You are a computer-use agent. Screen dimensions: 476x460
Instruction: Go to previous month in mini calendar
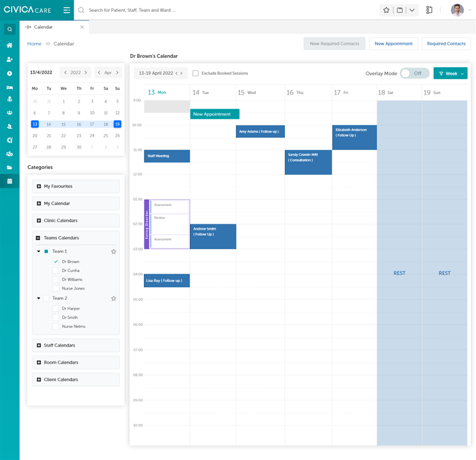point(99,72)
